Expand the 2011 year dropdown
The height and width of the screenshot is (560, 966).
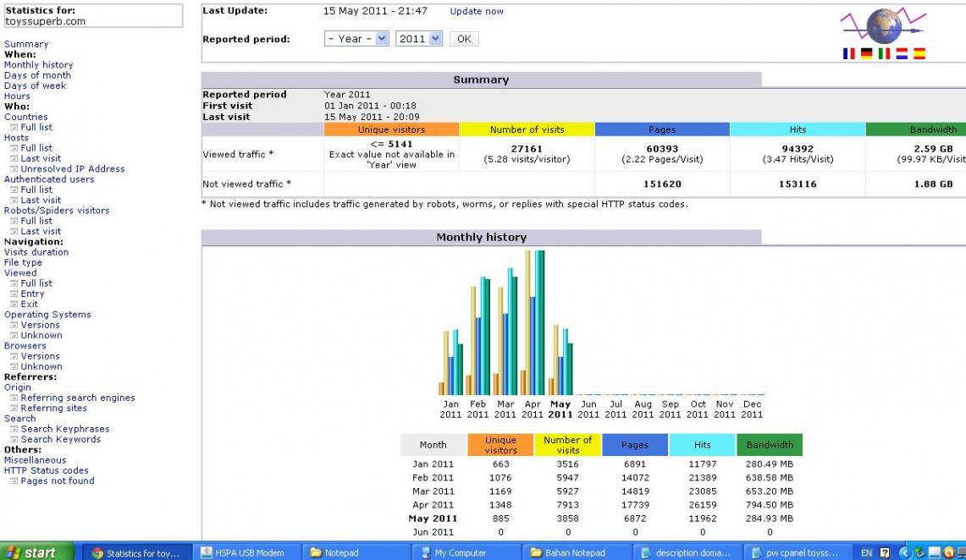(419, 39)
